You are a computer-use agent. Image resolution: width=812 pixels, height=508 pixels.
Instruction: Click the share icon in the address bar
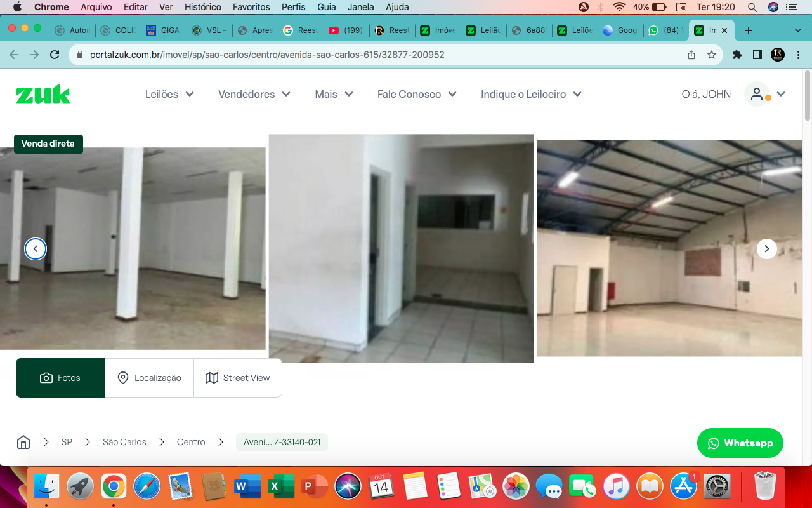pos(691,55)
